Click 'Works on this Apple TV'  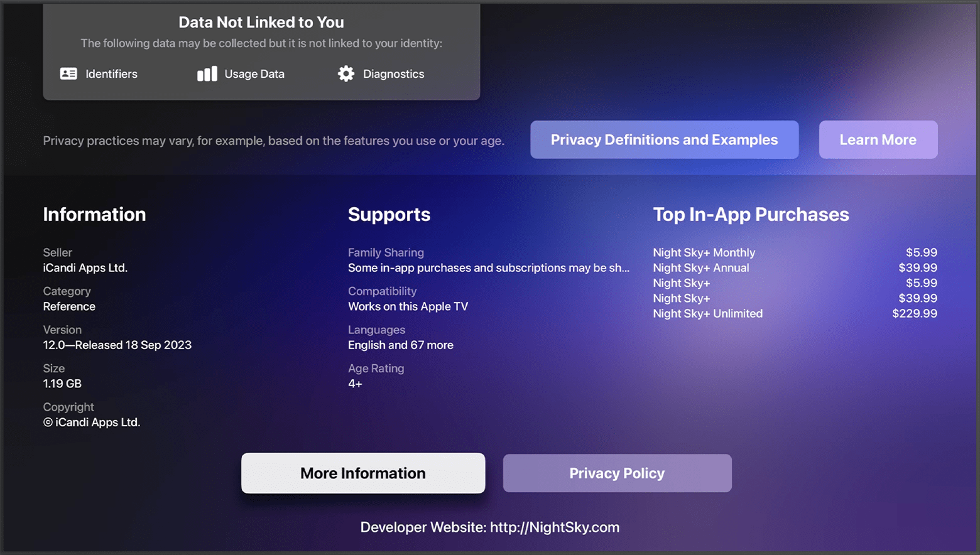(408, 306)
